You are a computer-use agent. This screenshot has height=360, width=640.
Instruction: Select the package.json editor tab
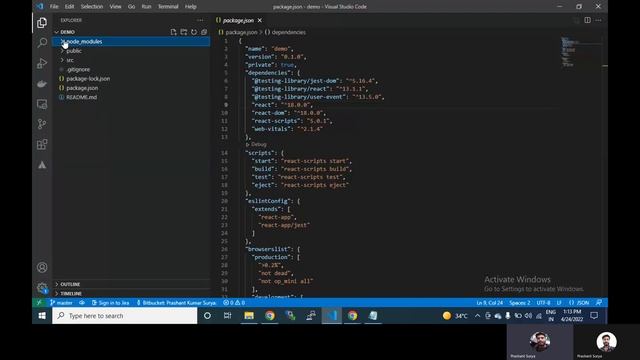click(239, 20)
